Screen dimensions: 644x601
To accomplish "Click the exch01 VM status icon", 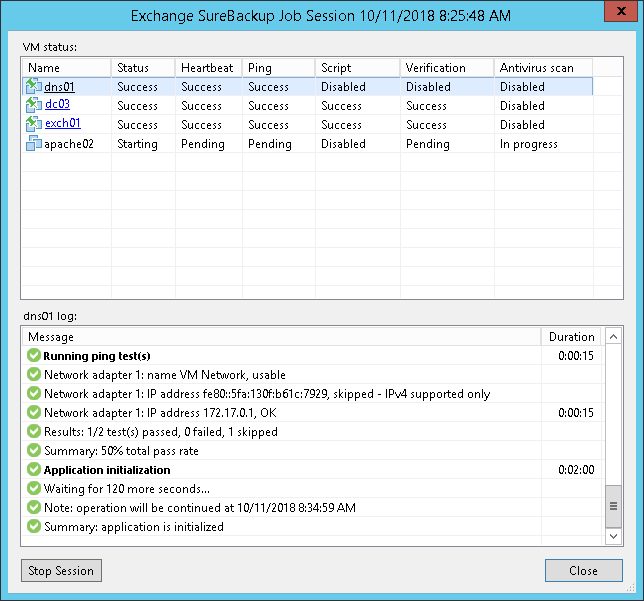I will pos(34,125).
